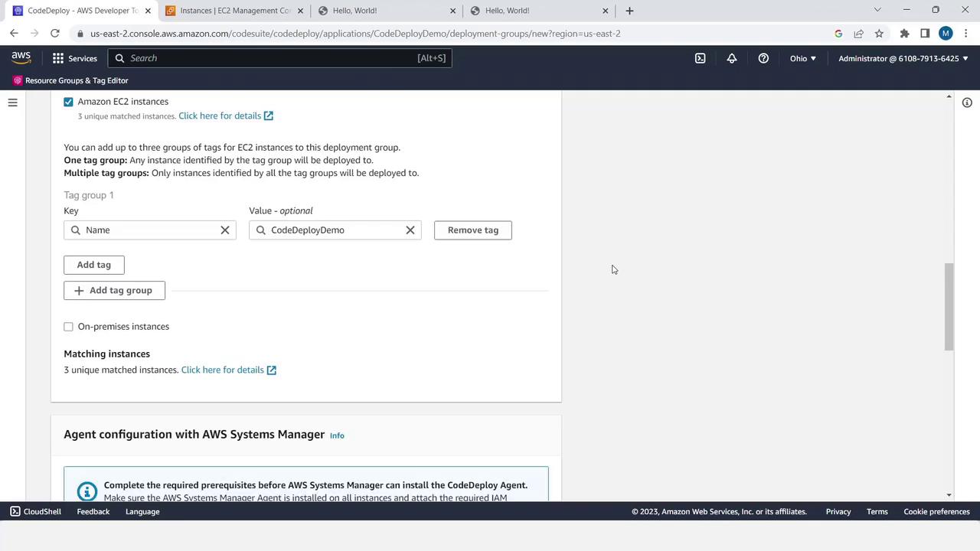
Task: View the site information lock icon
Action: pos(80,34)
